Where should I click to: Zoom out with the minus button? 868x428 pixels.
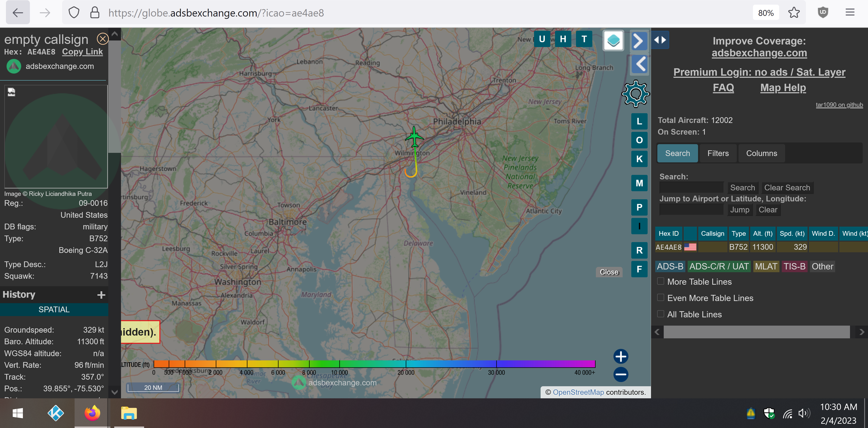coord(621,374)
